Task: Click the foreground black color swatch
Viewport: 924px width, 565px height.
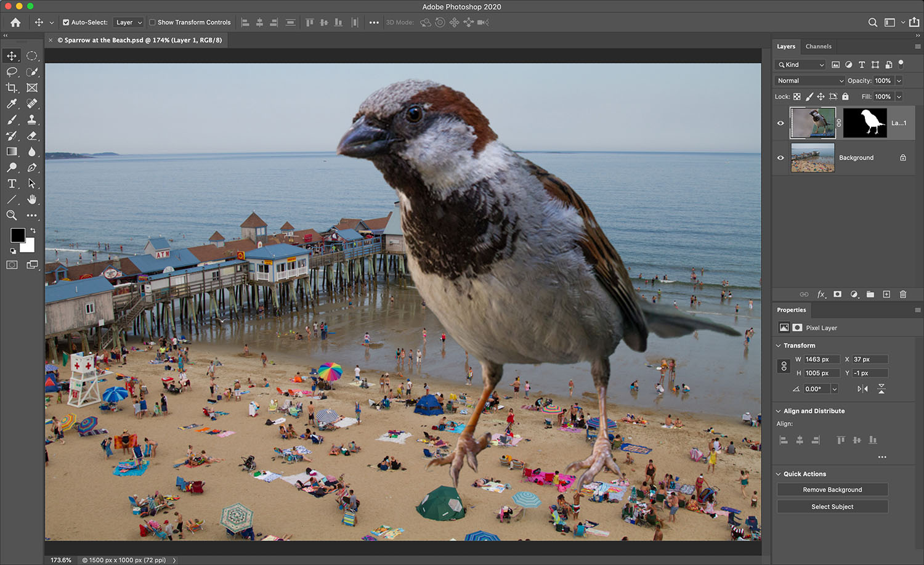Action: [17, 234]
